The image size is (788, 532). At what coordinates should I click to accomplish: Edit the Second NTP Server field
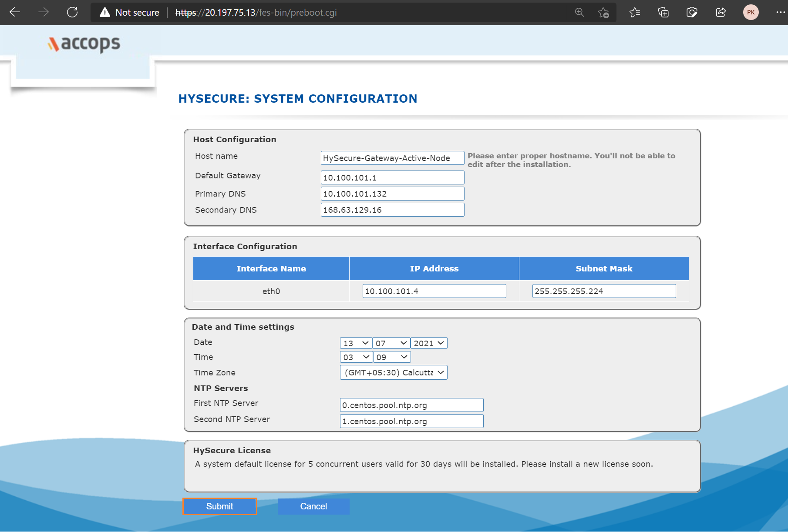[x=411, y=421]
